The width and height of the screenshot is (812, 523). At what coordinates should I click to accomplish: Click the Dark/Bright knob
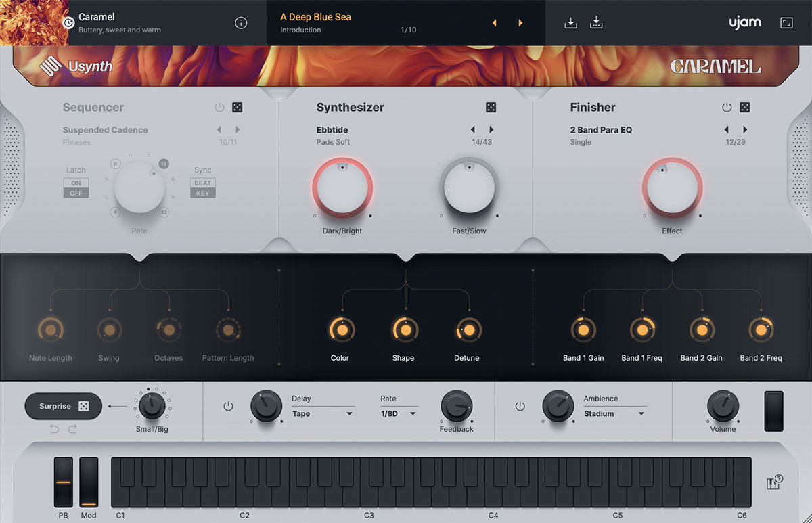[x=342, y=188]
